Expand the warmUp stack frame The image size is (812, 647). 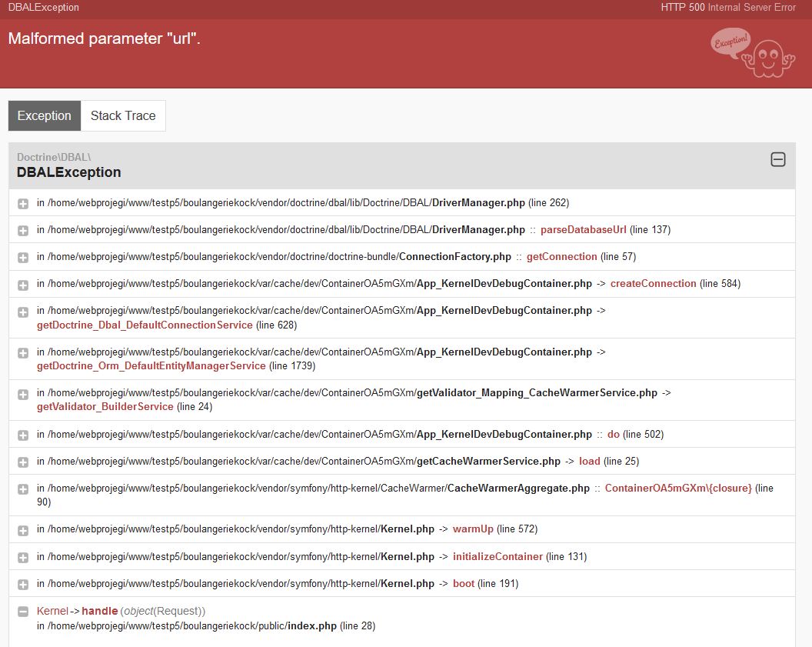point(24,529)
